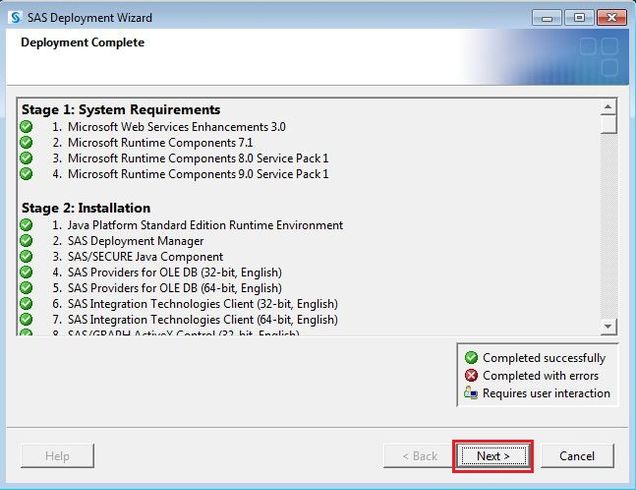636x490 pixels.
Task: Select 'SAS Providers for OLE DB (64-bit, English)'
Action: pyautogui.click(x=175, y=288)
